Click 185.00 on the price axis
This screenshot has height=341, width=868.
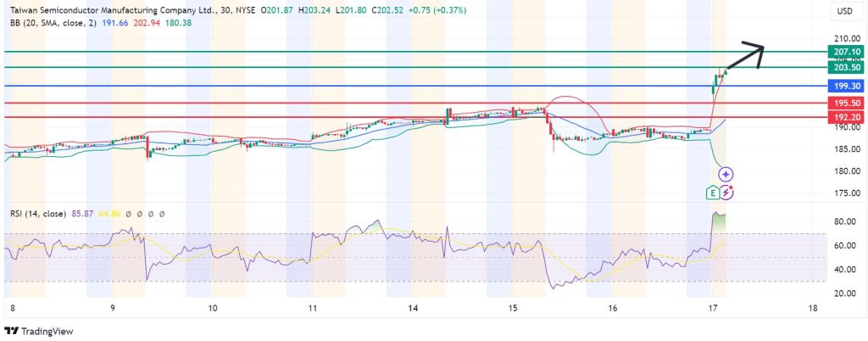click(848, 149)
